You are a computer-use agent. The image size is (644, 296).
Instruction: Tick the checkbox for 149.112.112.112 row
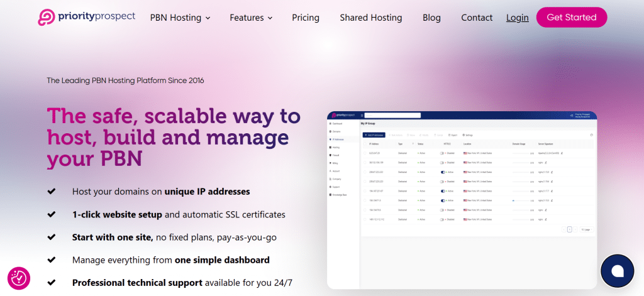(x=365, y=219)
